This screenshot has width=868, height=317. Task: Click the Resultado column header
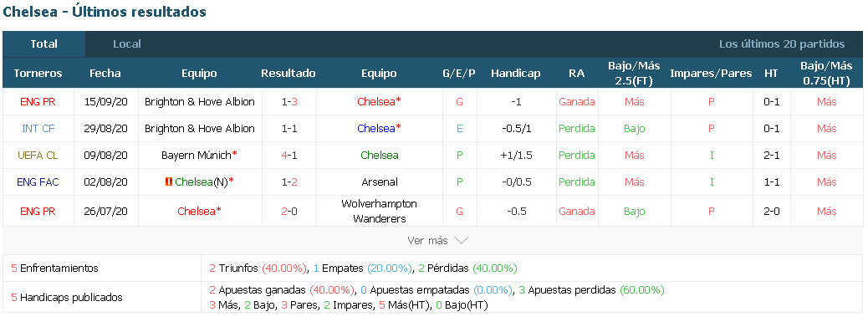point(288,73)
